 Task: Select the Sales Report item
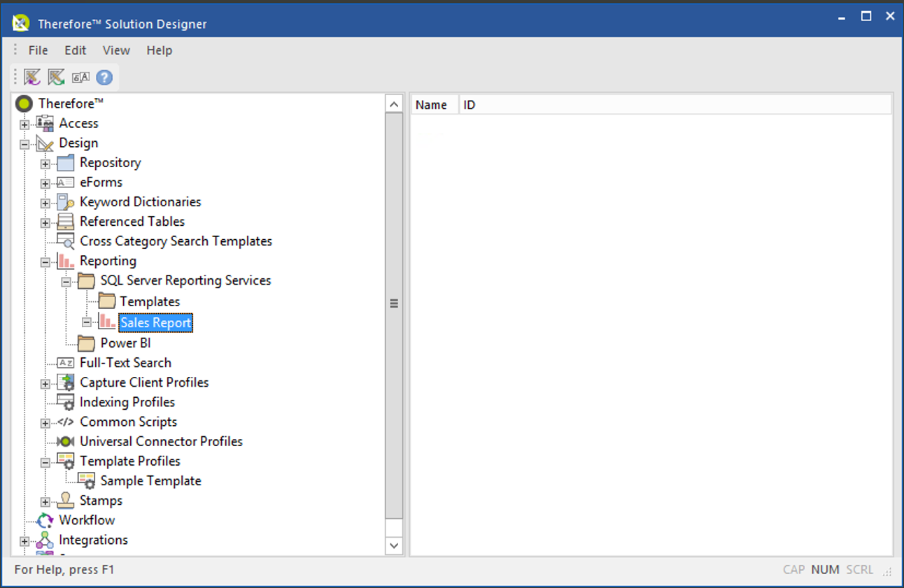[x=155, y=322]
